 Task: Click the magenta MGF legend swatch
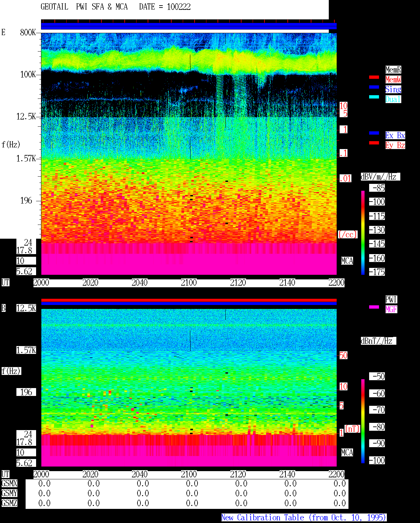point(374,307)
